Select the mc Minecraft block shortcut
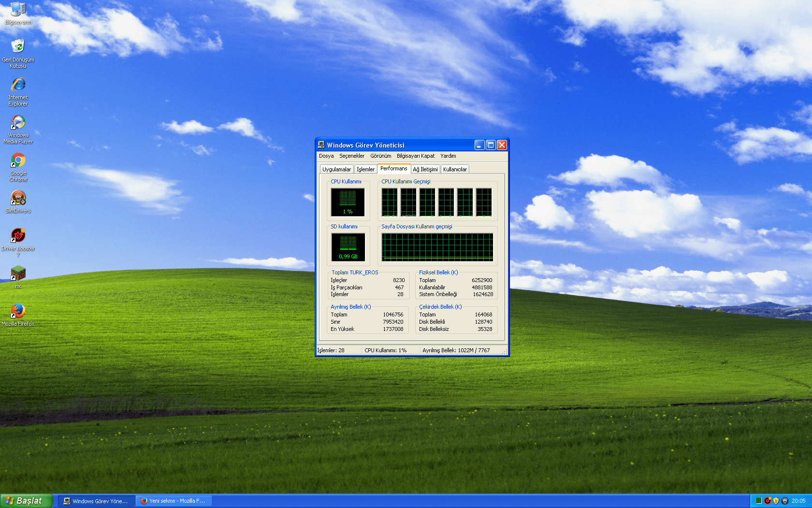 coord(18,277)
